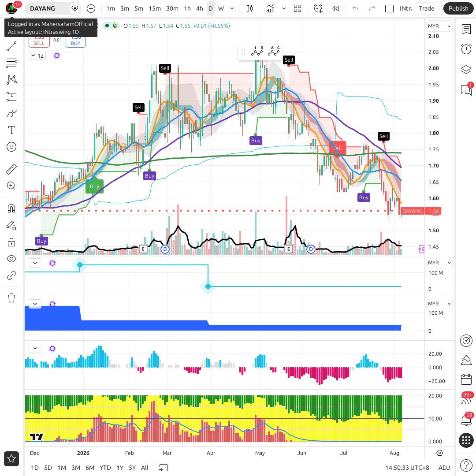Toggle the ADJ adjusted data button
The height and width of the screenshot is (476, 476).
(x=444, y=468)
